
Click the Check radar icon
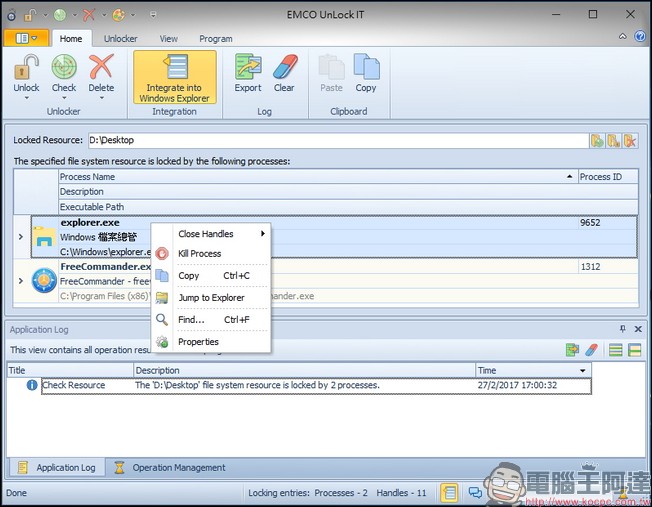click(x=64, y=68)
